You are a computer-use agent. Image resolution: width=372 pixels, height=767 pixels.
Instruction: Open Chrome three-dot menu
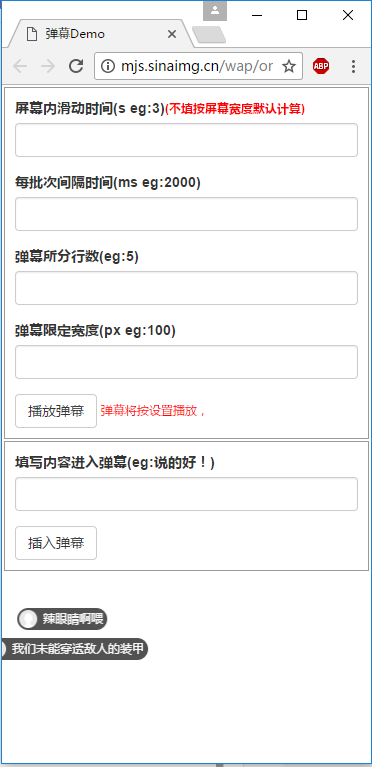[x=353, y=66]
